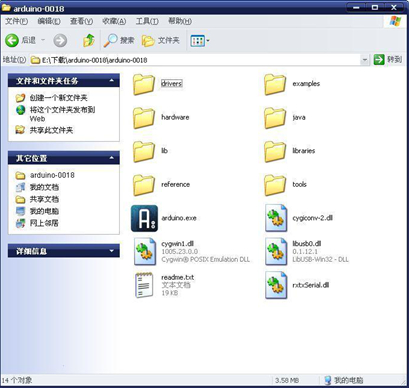
Task: Open the 文件(F) menu
Action: click(16, 21)
